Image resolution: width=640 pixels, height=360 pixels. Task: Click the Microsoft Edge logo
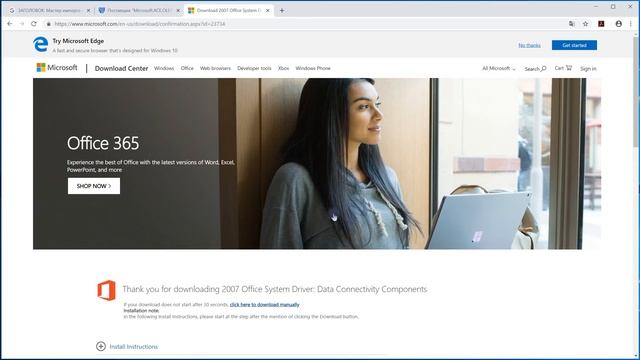(x=40, y=44)
